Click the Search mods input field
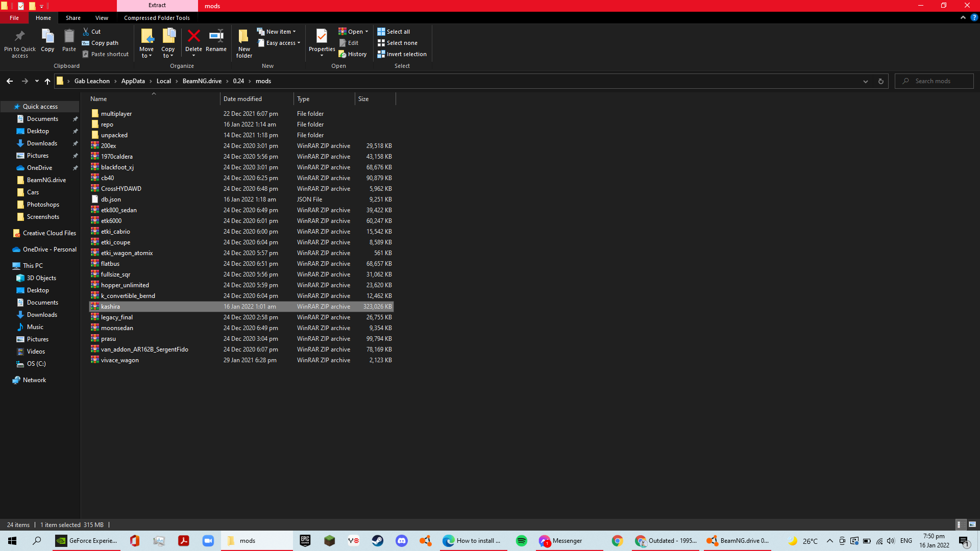The image size is (980, 551). (x=934, y=81)
